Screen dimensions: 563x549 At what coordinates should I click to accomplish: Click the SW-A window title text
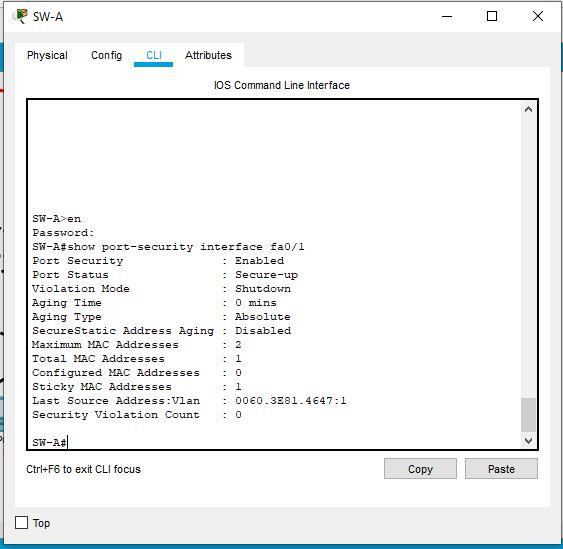tap(48, 17)
